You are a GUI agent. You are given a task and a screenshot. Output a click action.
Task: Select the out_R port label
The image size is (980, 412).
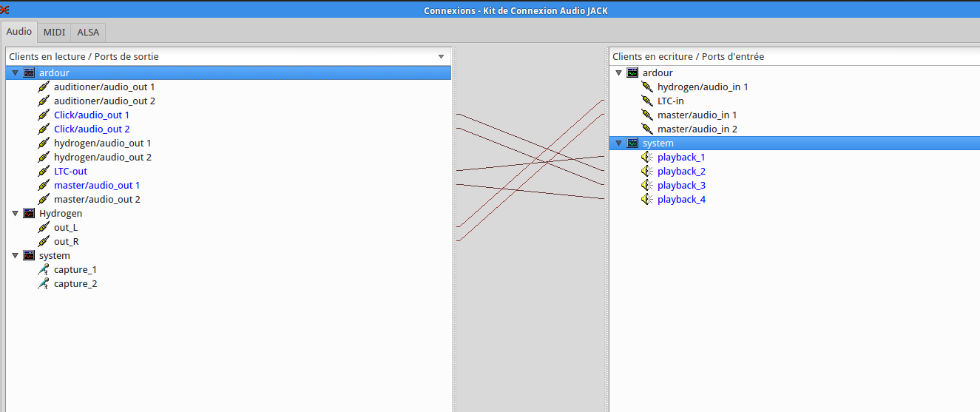[67, 242]
